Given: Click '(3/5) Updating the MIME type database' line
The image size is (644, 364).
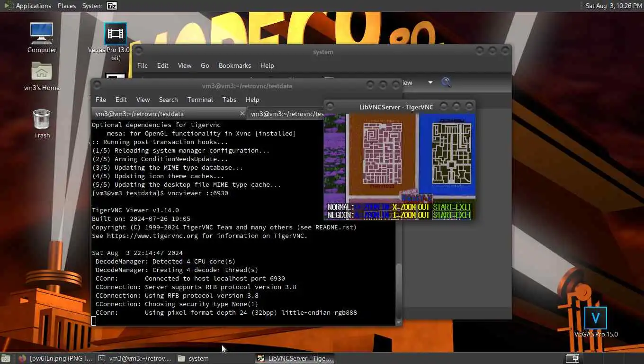Looking at the screenshot, I should point(168,168).
